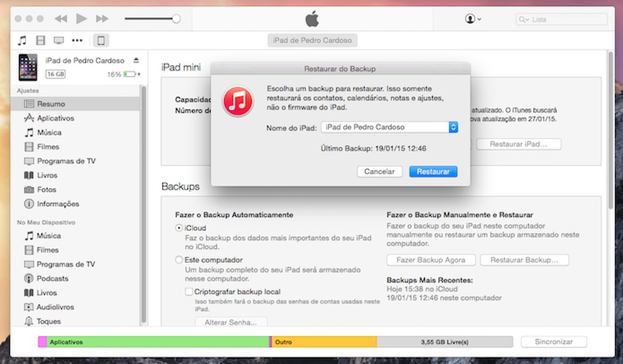The height and width of the screenshot is (364, 623).
Task: Click 19/01/15 12:46 neste computador entry
Action: pos(444,298)
